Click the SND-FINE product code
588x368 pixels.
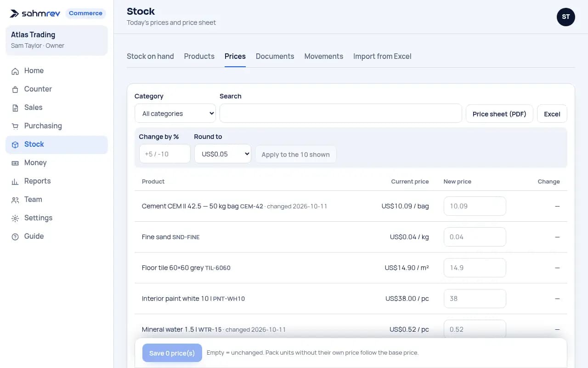click(x=186, y=237)
